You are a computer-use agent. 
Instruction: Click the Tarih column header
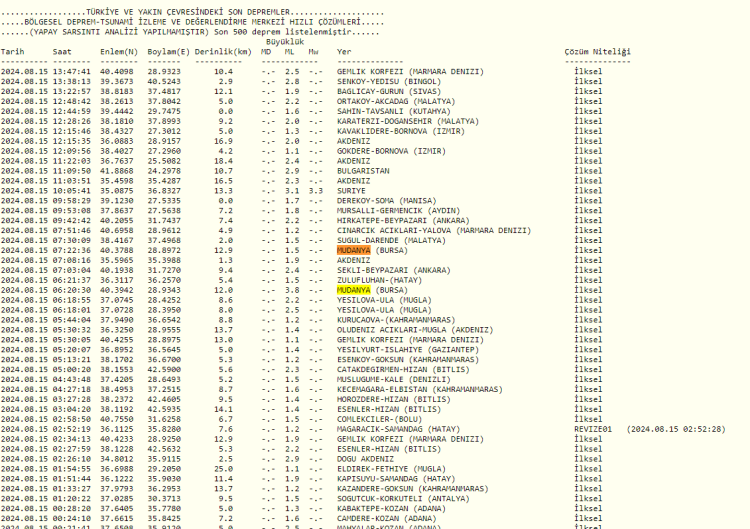tap(13, 51)
